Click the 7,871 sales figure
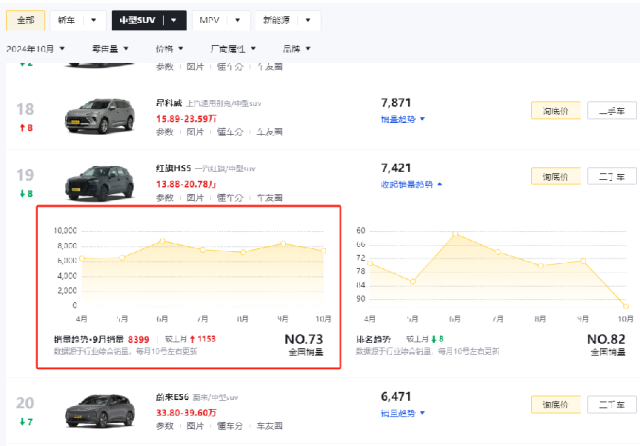The width and height of the screenshot is (640, 446). coord(396,103)
